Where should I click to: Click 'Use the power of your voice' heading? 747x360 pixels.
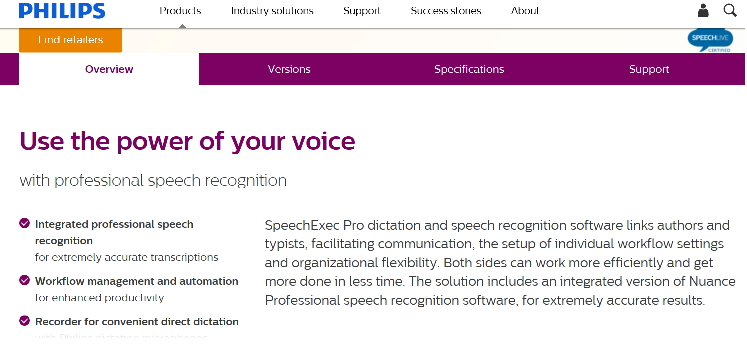[187, 141]
